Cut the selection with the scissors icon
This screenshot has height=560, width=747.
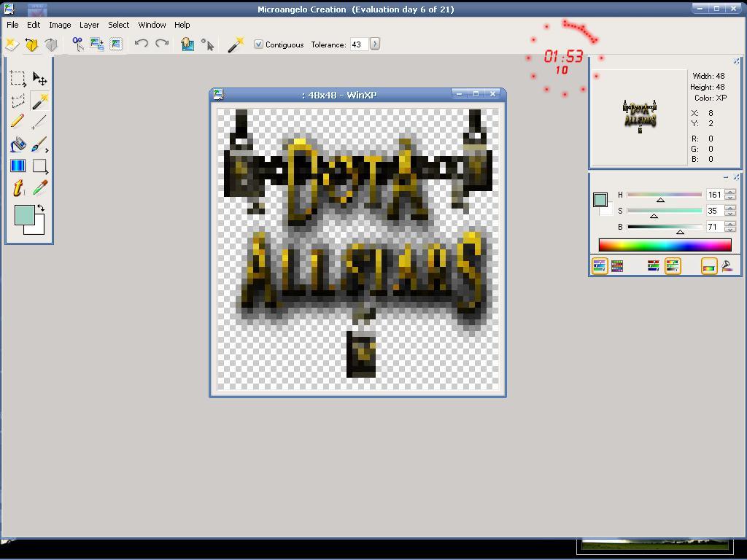point(77,44)
